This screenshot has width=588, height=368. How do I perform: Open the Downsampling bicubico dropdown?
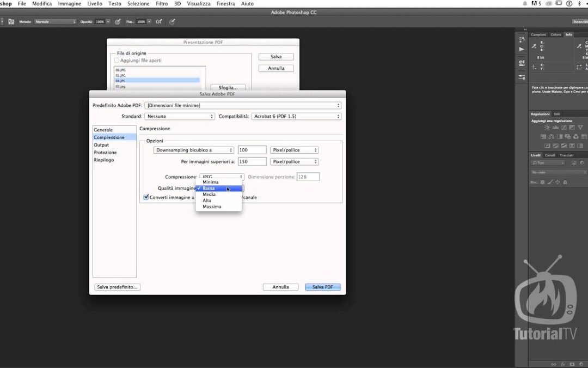point(193,150)
